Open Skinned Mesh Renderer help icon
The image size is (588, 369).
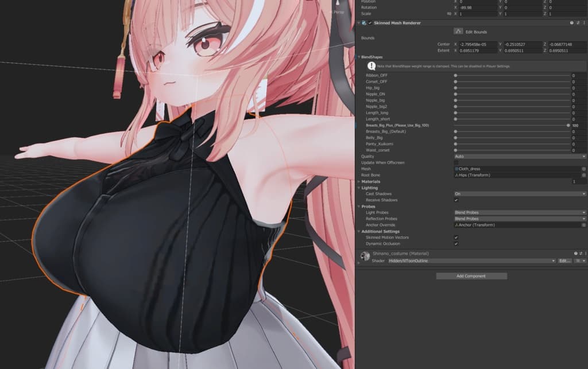572,23
